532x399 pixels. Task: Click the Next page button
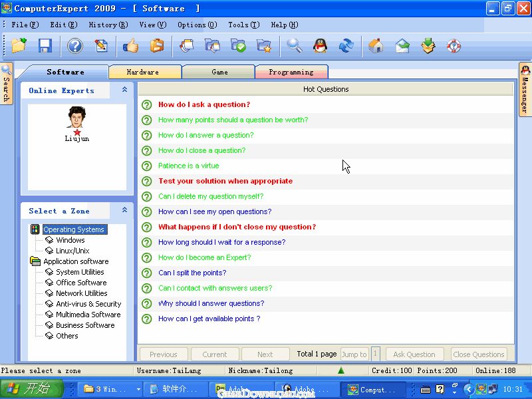(x=265, y=354)
